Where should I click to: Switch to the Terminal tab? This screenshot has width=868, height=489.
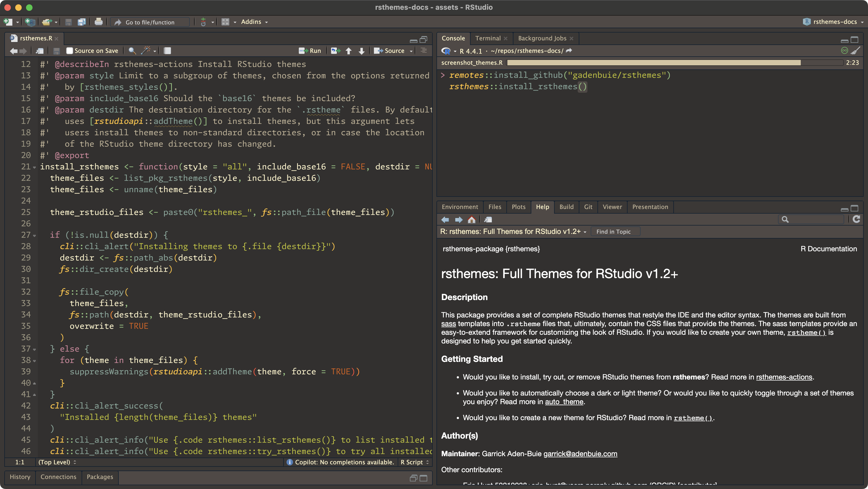pos(488,38)
